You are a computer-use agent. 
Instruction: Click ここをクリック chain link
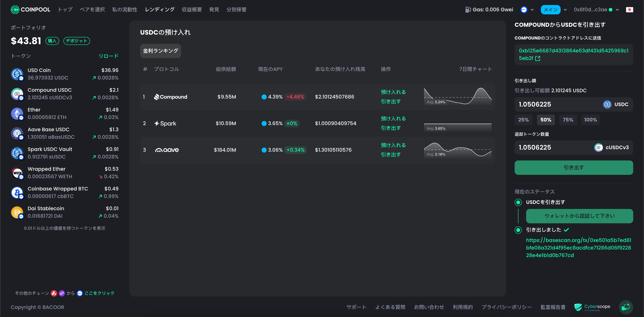click(99, 293)
